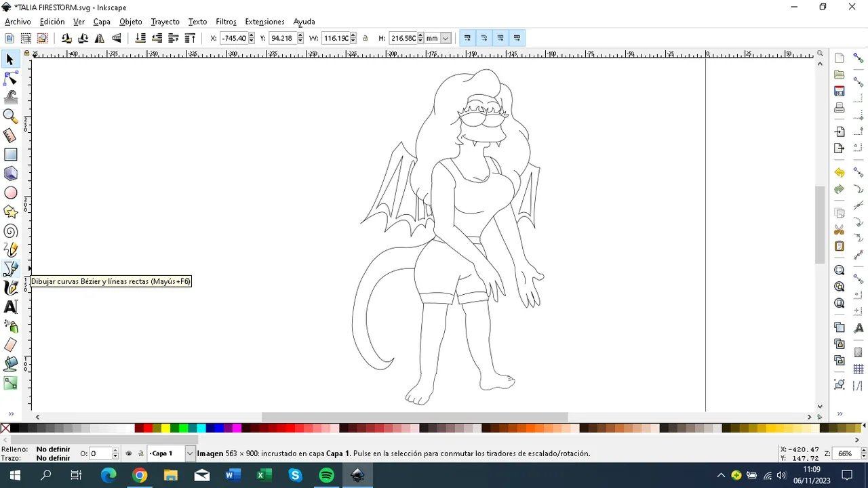Open the Extensiones menu
The width and height of the screenshot is (868, 488).
(264, 22)
